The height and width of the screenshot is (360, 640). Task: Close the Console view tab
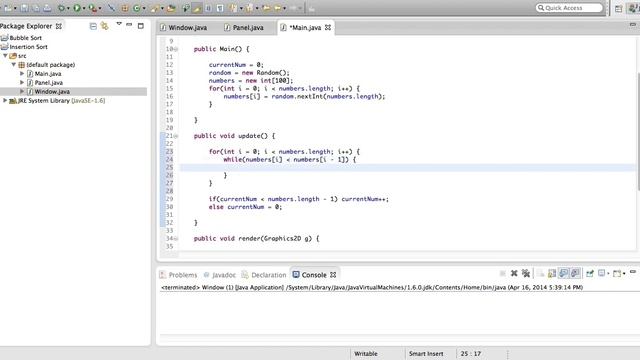pyautogui.click(x=333, y=275)
